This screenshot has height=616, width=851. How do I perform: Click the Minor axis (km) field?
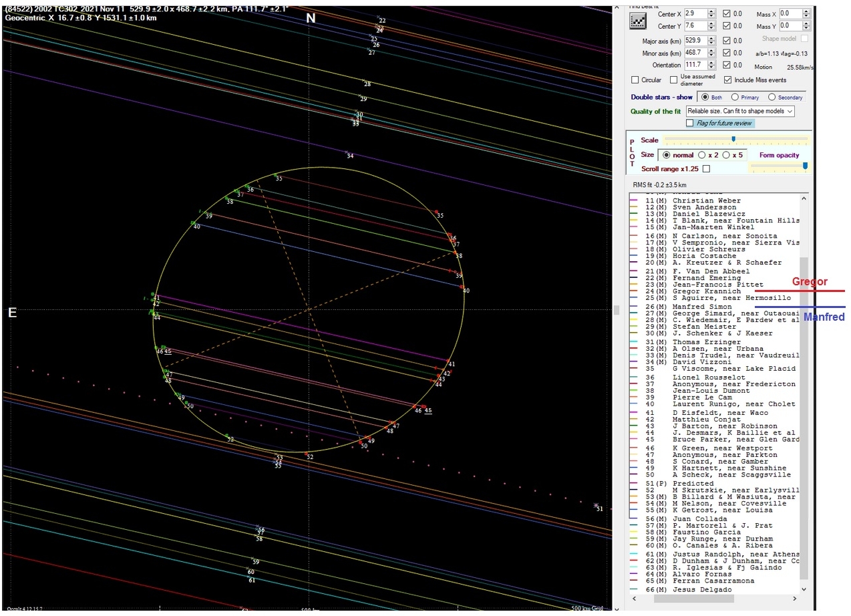coord(695,53)
